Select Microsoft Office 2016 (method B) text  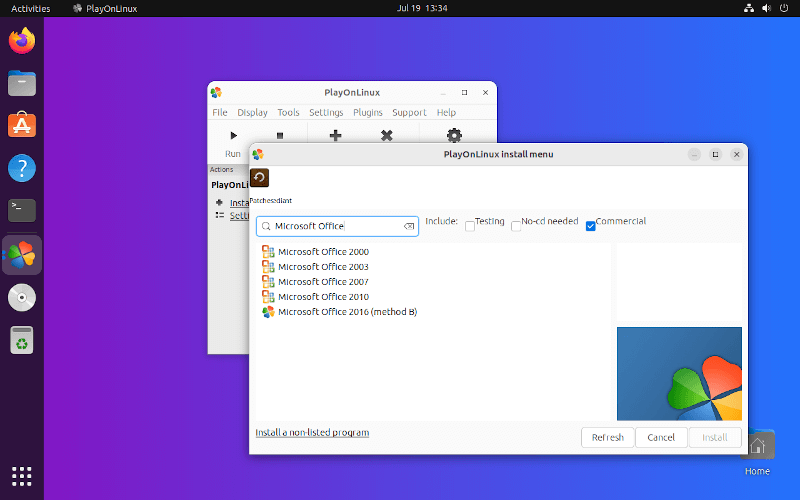coord(347,312)
